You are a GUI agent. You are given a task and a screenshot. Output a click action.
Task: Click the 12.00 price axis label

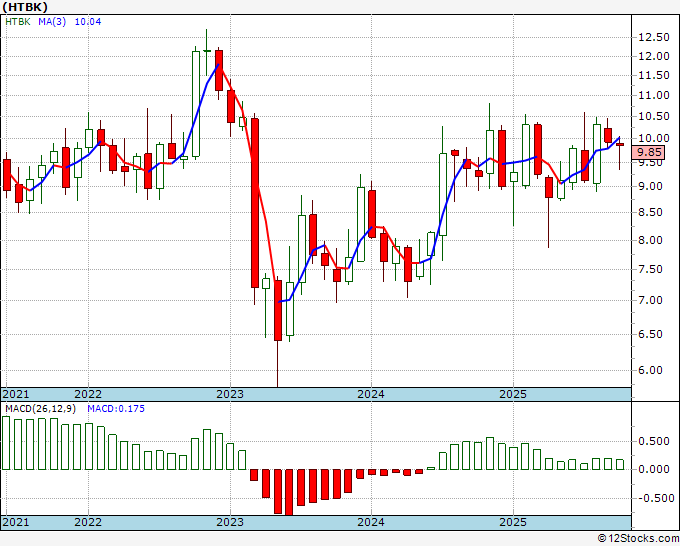point(654,56)
